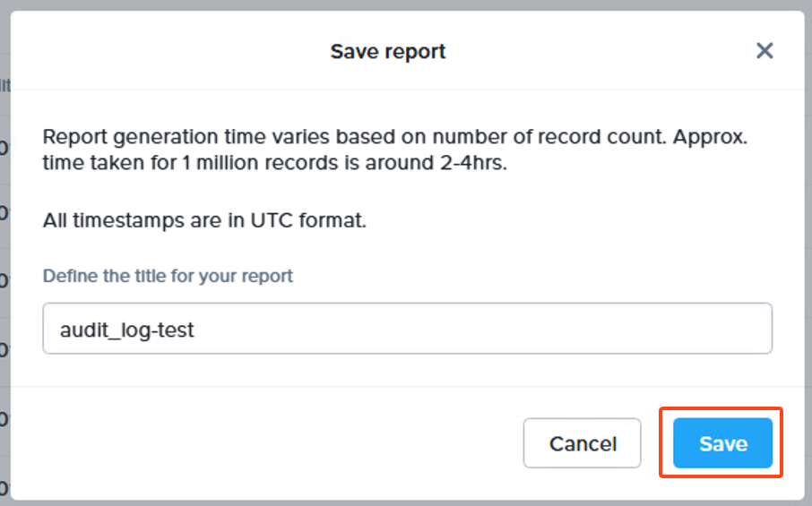
Task: Focus the report title input field
Action: pyautogui.click(x=407, y=329)
